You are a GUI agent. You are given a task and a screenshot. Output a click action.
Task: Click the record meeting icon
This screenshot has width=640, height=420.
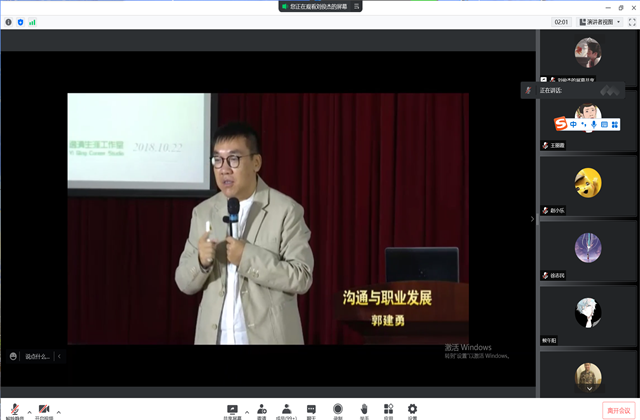click(338, 408)
